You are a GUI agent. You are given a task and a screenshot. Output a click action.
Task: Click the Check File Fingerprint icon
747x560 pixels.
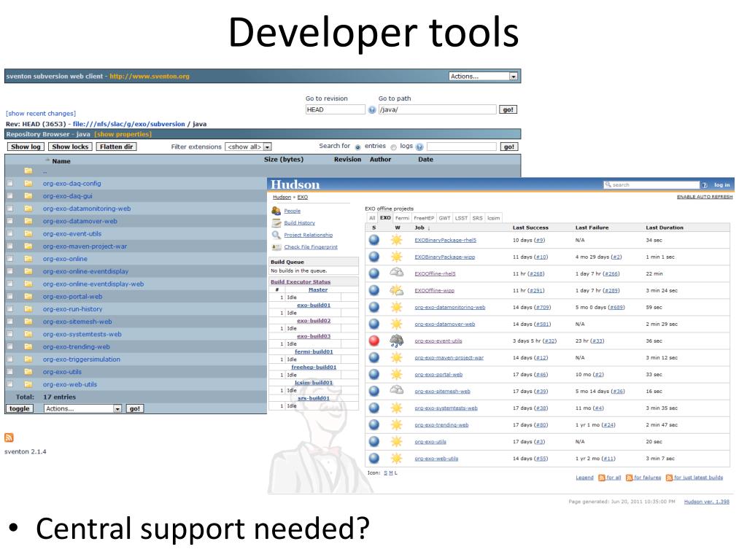coord(276,247)
